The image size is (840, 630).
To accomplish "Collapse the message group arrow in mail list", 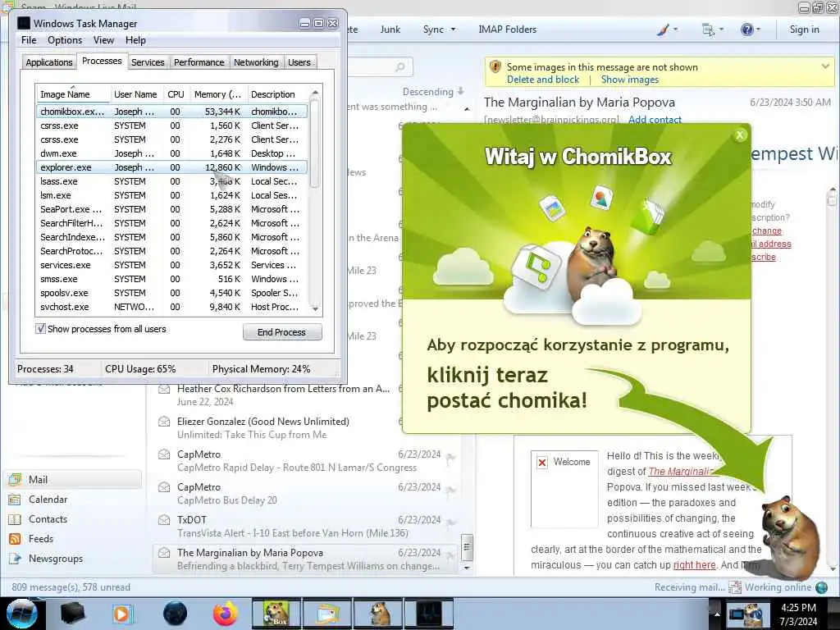I will click(467, 109).
